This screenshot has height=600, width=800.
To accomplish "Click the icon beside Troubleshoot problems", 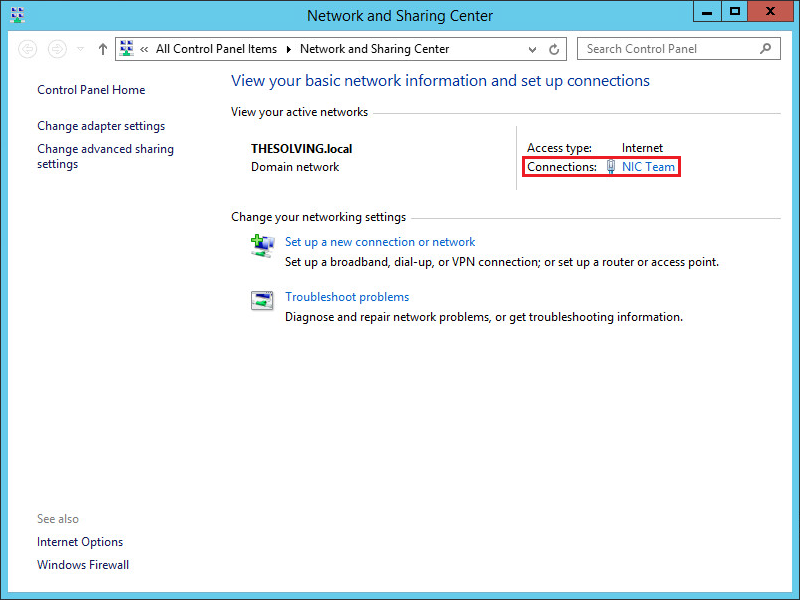I will point(262,301).
